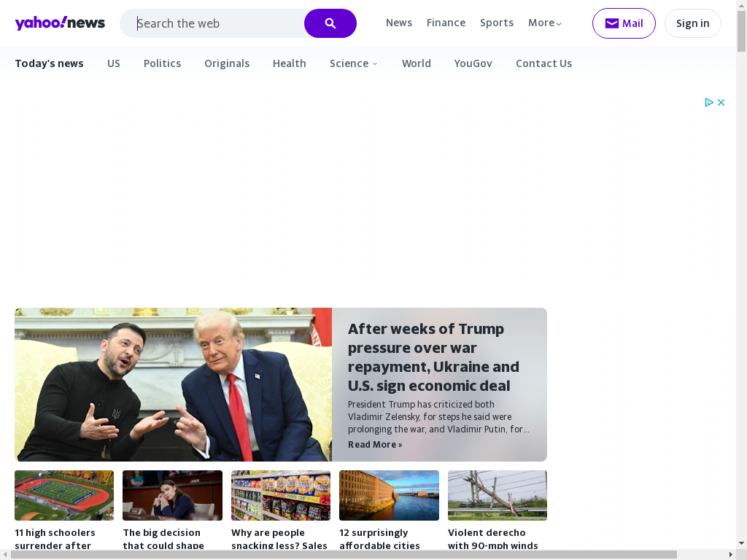The image size is (747, 560).
Task: Open the YouGov tab
Action: pos(473,63)
